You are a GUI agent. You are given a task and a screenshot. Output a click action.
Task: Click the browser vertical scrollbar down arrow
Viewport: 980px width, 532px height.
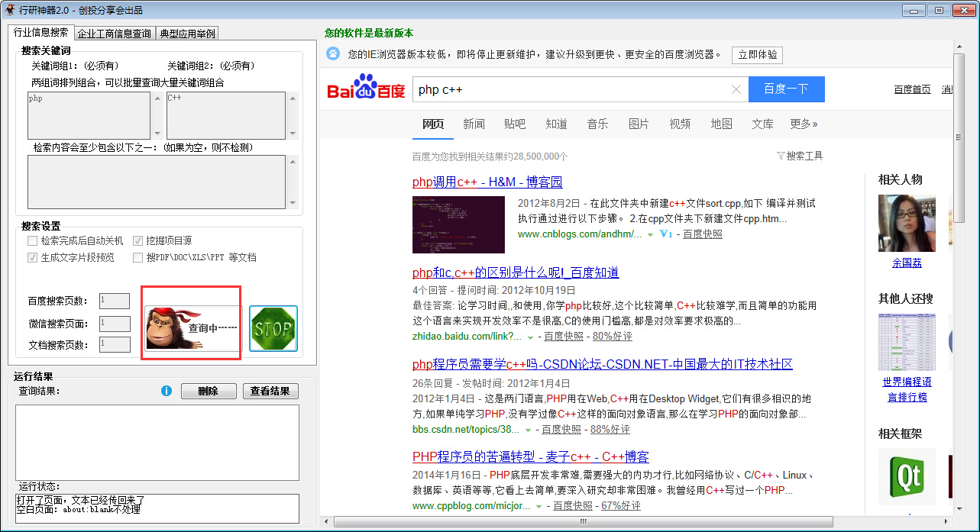pos(960,509)
